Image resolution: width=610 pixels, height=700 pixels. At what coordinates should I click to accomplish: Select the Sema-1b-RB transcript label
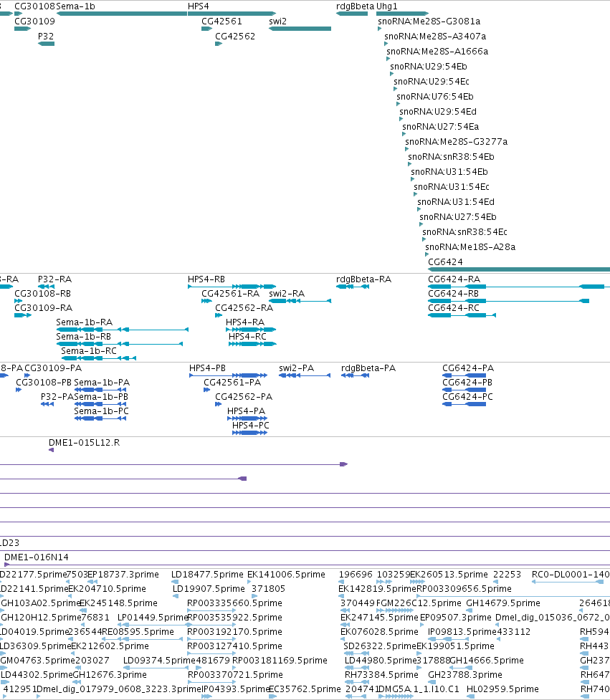83,337
